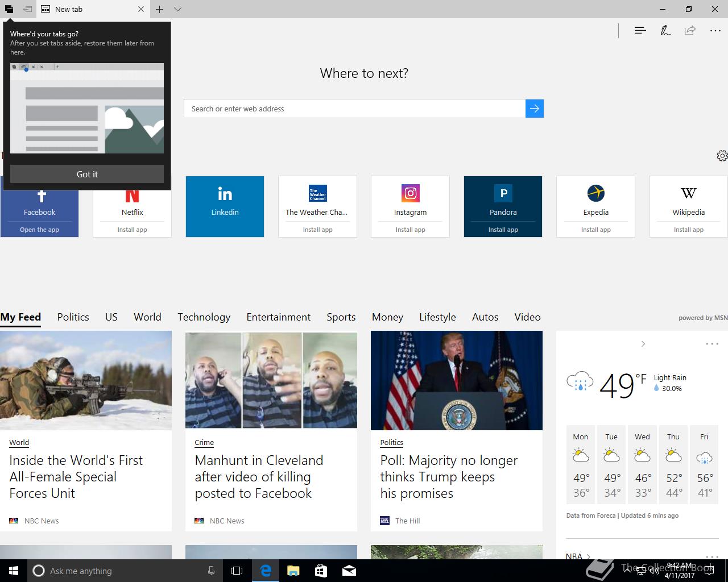
Task: Click Install app under Pandora
Action: 503,230
